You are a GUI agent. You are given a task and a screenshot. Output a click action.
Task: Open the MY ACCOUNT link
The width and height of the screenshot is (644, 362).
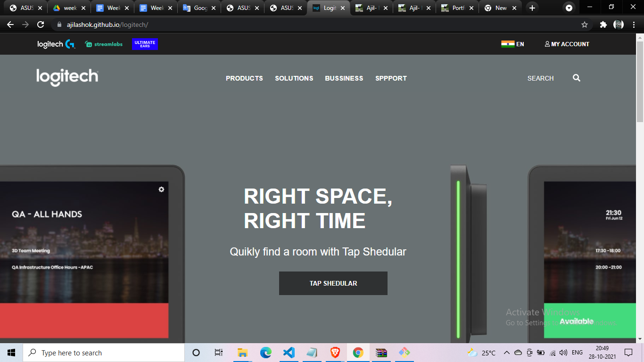567,44
